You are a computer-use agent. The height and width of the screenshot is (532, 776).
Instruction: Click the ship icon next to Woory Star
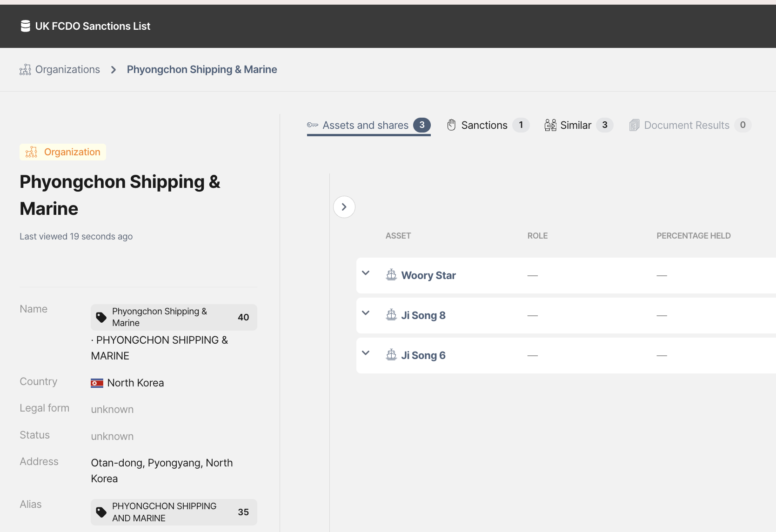[x=392, y=275]
